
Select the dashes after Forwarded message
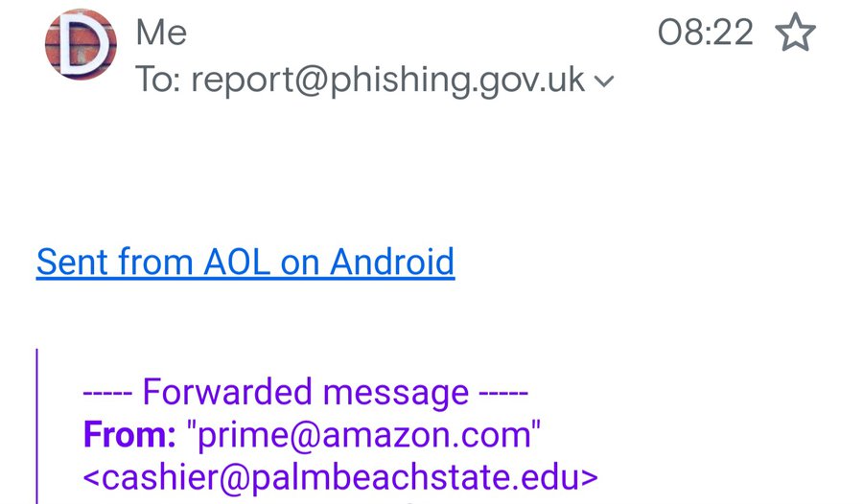click(503, 394)
